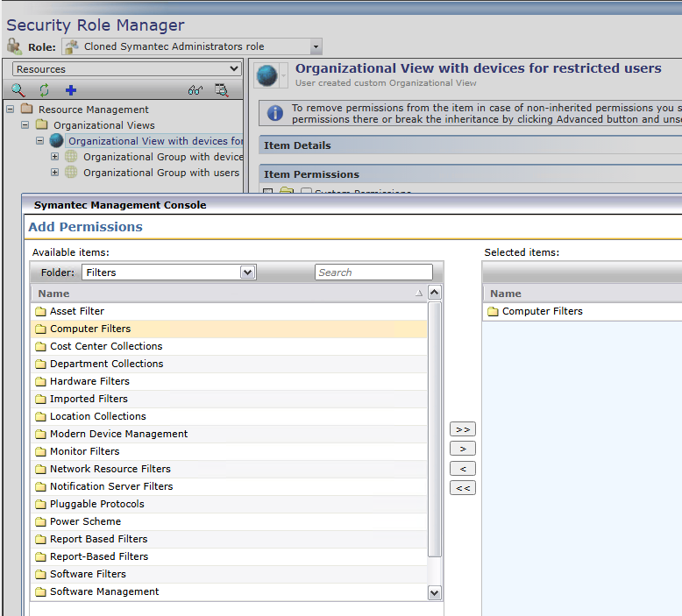682x616 pixels.
Task: Click the available items scrollbar thumb
Action: point(435,429)
